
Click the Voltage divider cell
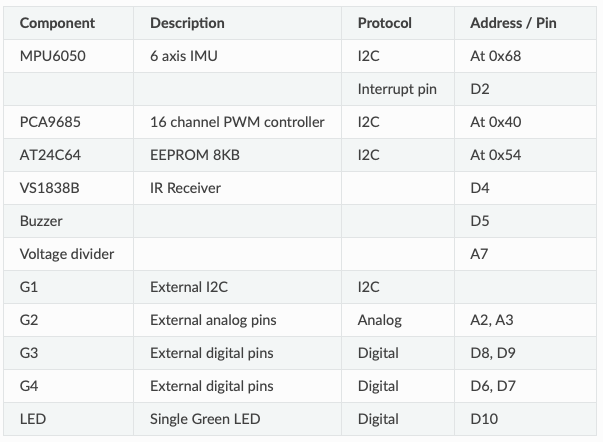(67, 254)
